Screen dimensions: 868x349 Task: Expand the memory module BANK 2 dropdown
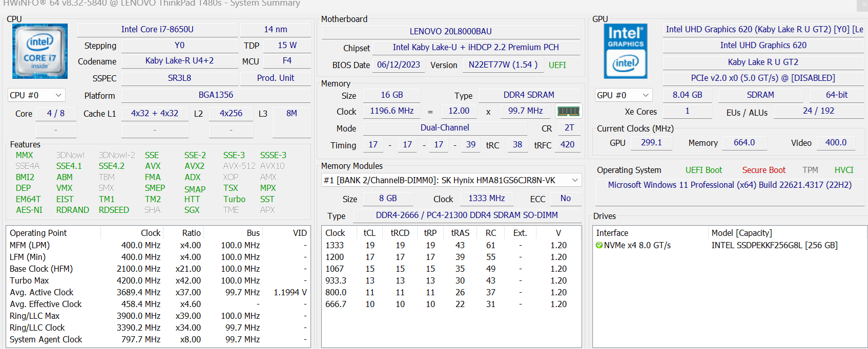click(575, 180)
